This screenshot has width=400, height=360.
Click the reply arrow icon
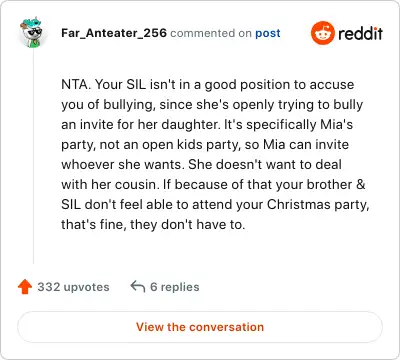point(138,287)
